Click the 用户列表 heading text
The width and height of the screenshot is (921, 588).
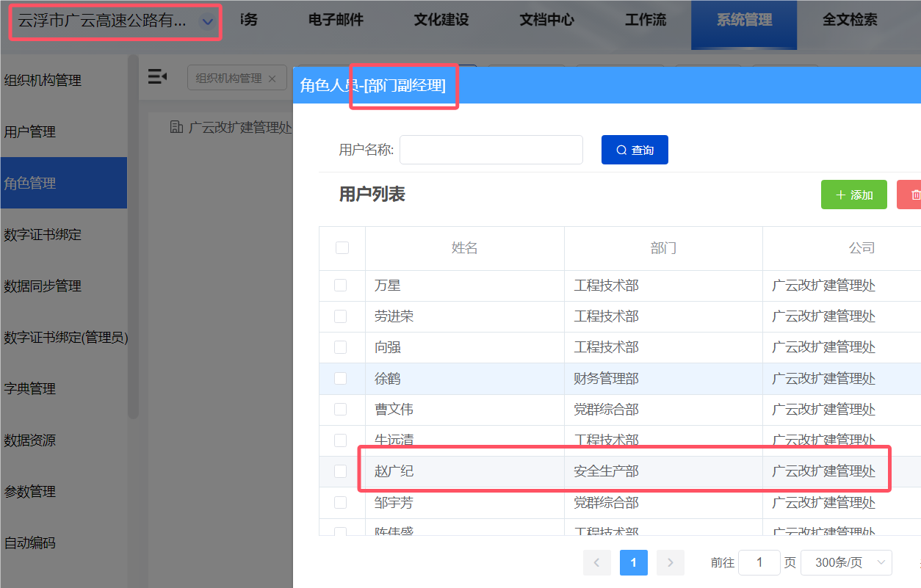(x=372, y=194)
